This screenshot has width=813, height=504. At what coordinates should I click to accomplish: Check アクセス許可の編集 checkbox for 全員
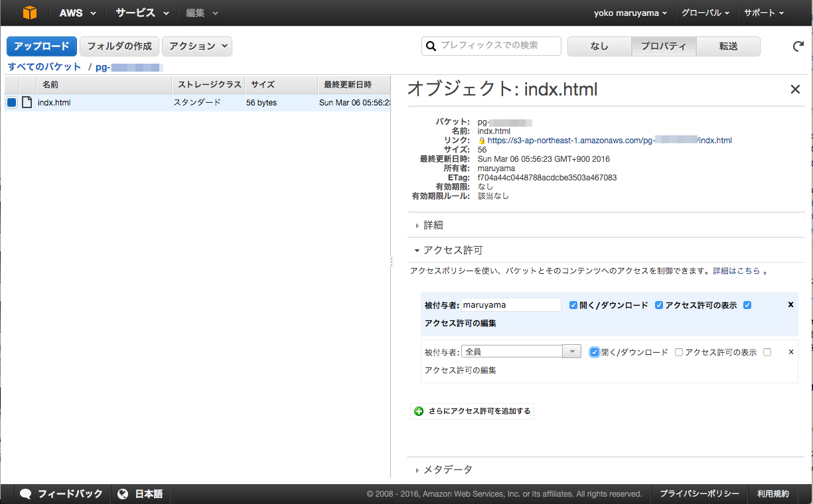click(767, 353)
